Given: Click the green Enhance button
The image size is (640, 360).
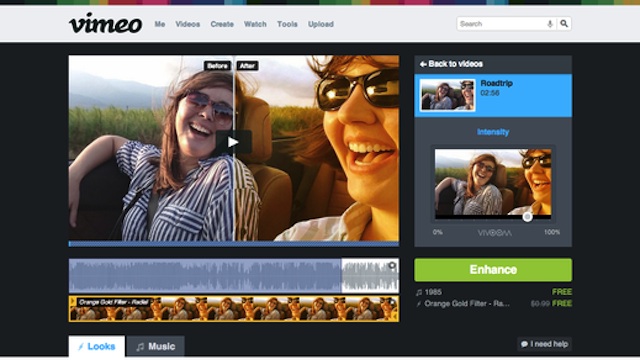Looking at the screenshot, I should click(493, 270).
